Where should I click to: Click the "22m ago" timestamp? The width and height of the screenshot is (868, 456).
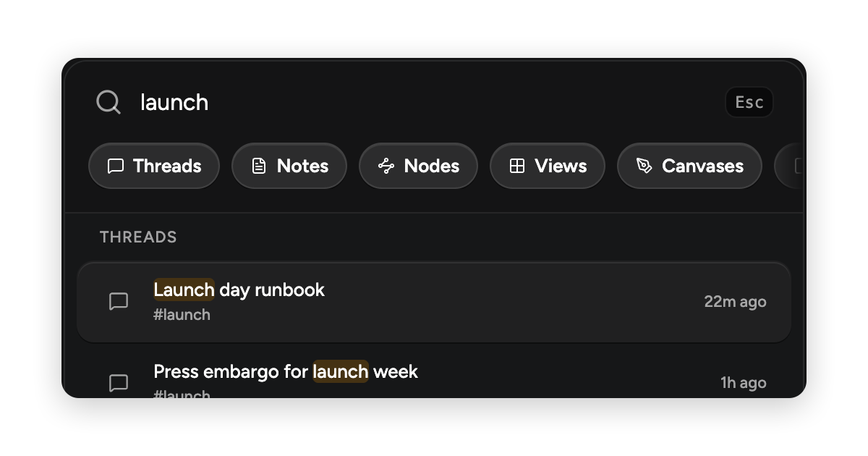pyautogui.click(x=735, y=302)
